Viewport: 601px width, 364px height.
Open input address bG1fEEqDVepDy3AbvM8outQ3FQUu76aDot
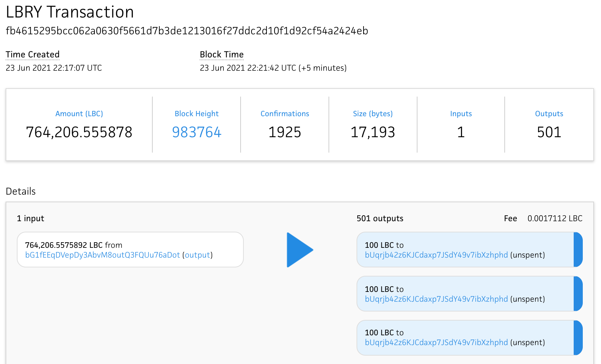pos(103,255)
